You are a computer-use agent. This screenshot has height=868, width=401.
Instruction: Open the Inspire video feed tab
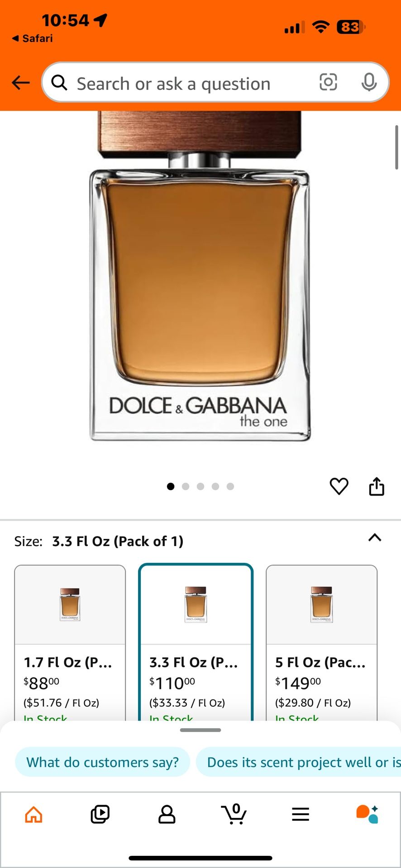(100, 814)
